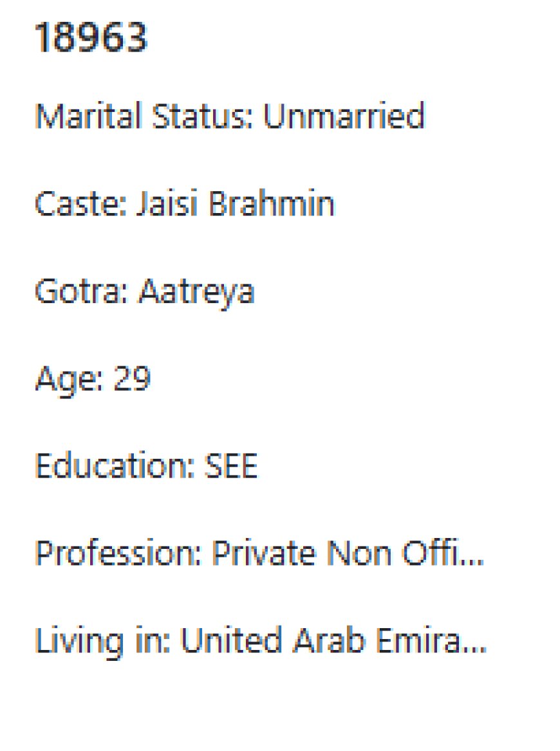This screenshot has height=751, width=560.
Task: Click the Living in label
Action: click(x=102, y=642)
